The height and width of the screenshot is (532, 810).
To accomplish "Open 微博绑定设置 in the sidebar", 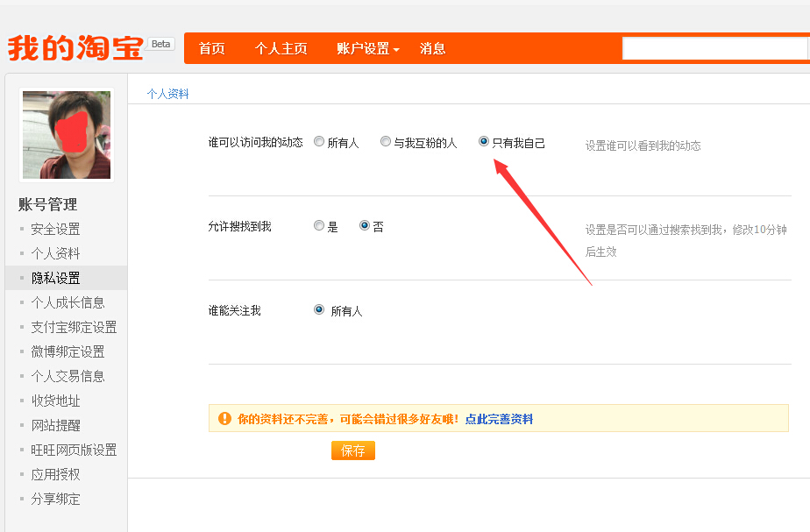I will pos(67,352).
